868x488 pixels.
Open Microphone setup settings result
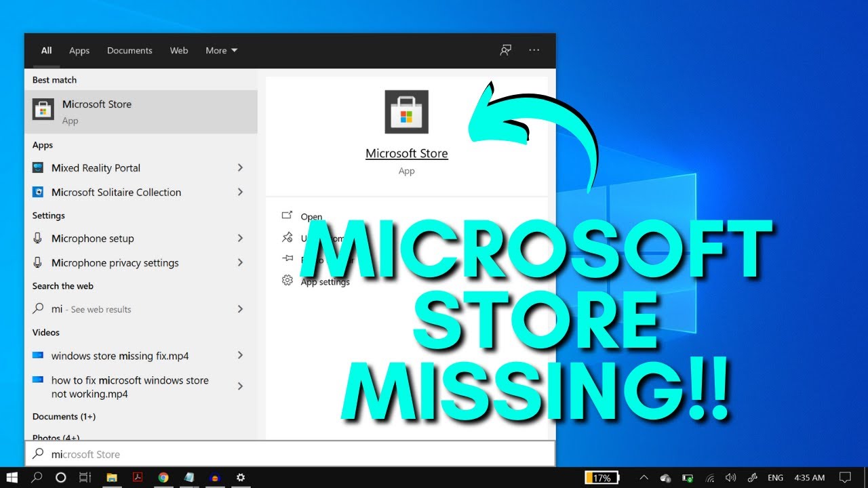tap(140, 239)
